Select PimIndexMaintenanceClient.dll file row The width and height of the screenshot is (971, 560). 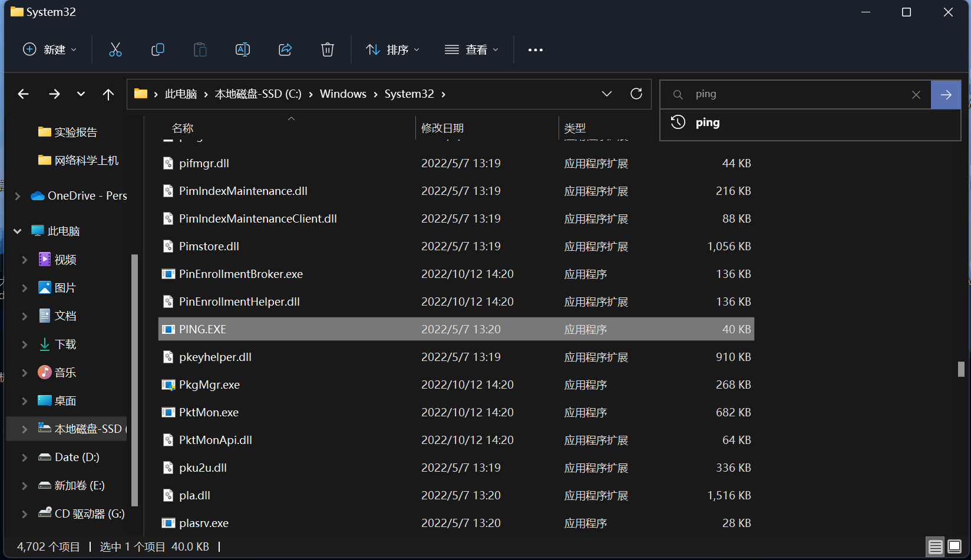point(456,218)
